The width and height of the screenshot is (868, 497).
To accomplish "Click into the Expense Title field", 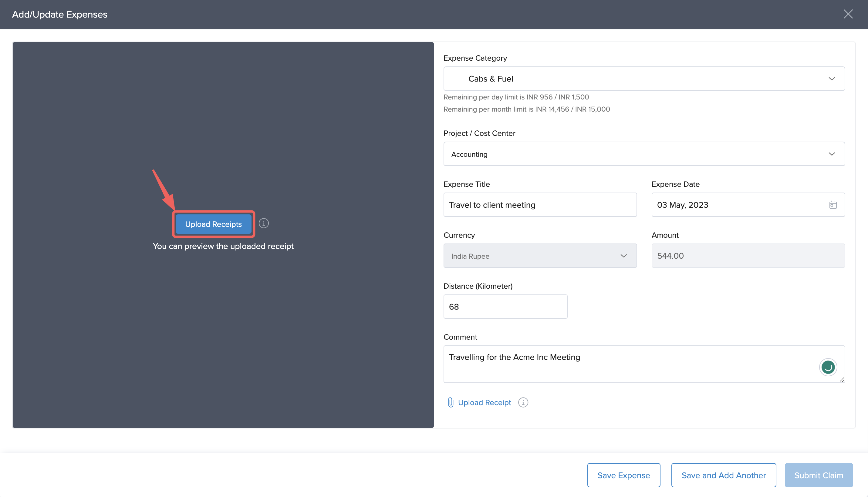I will click(539, 205).
